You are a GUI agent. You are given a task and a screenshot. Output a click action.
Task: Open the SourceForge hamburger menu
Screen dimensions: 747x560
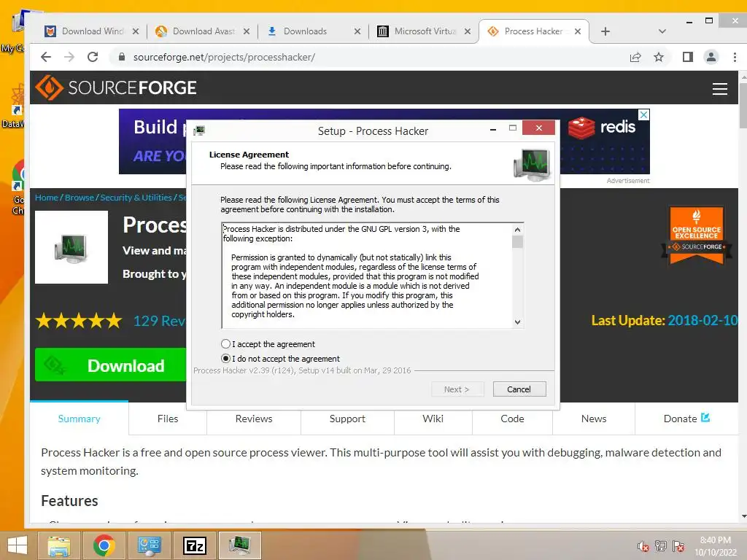coord(720,88)
